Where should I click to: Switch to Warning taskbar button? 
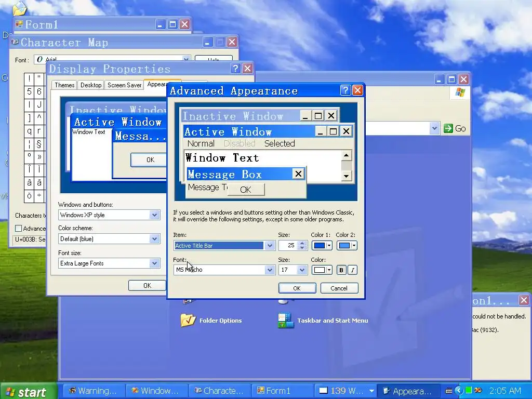[x=94, y=391]
